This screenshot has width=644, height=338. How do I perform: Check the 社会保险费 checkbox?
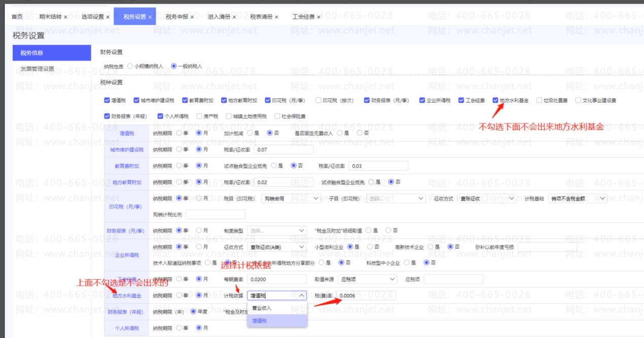[278, 116]
